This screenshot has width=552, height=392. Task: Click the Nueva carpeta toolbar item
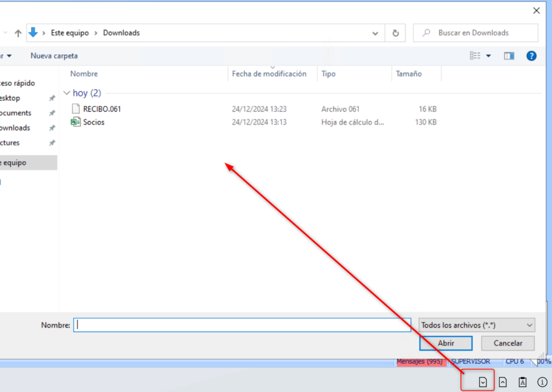tap(54, 56)
